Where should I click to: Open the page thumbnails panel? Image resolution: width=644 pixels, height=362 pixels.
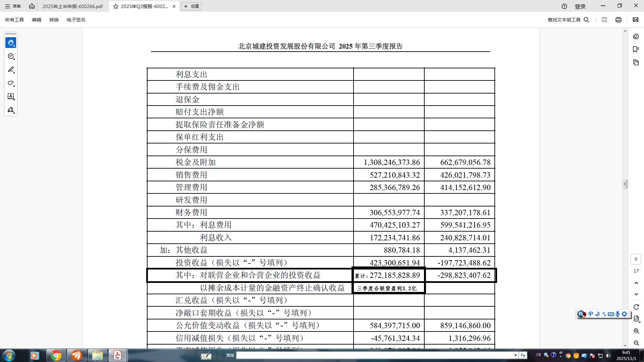(636, 62)
